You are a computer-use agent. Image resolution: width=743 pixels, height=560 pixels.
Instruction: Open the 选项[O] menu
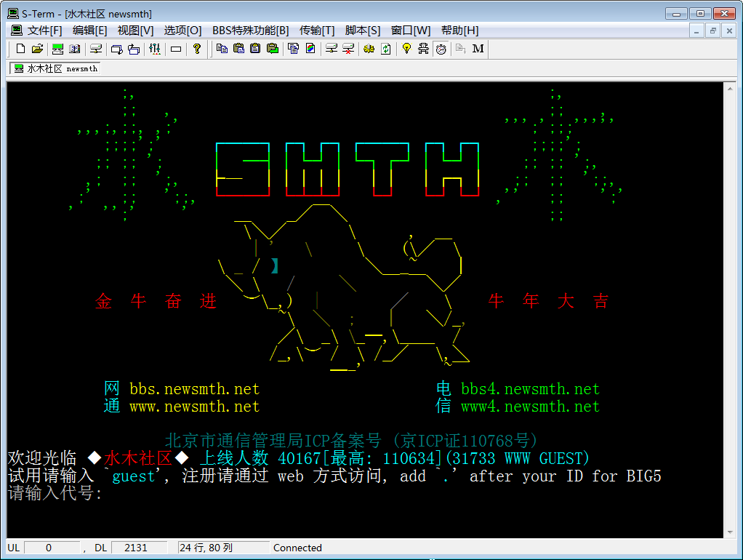(x=183, y=31)
